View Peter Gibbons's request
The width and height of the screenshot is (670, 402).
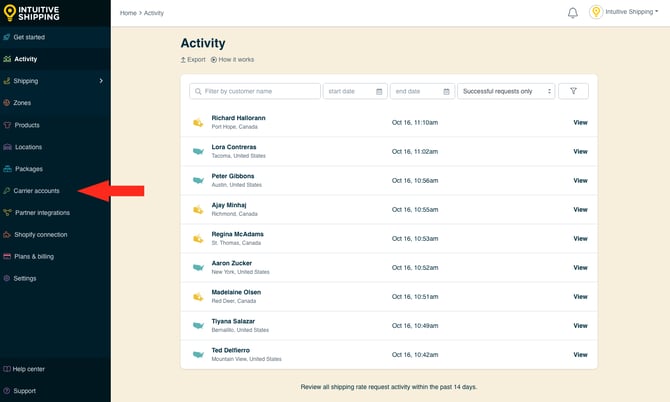580,181
